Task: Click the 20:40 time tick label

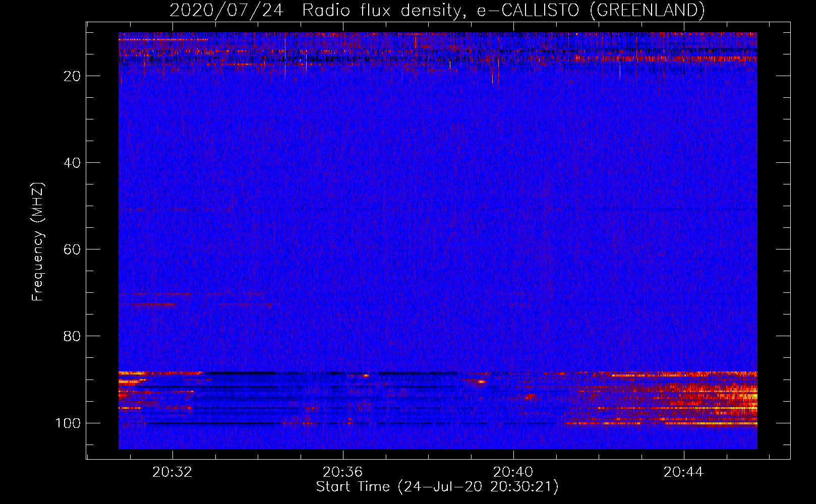Action: (513, 472)
